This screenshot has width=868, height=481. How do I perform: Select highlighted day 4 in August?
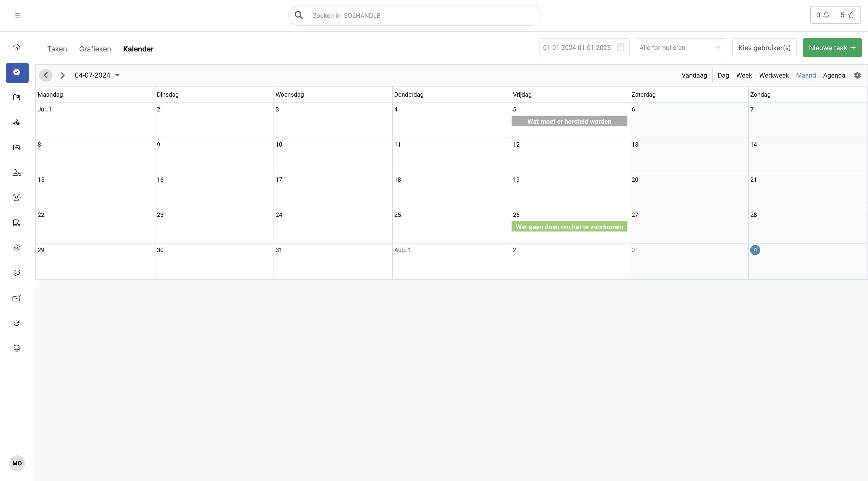click(755, 250)
